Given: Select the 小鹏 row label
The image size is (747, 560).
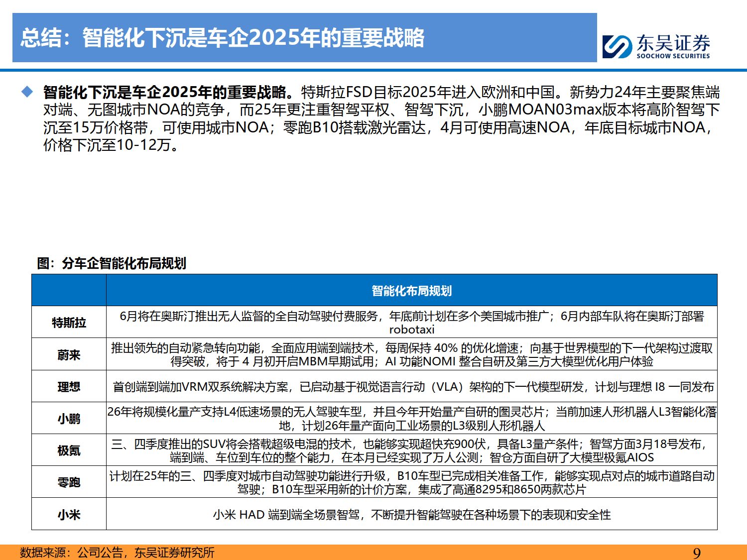Looking at the screenshot, I should coord(69,419).
